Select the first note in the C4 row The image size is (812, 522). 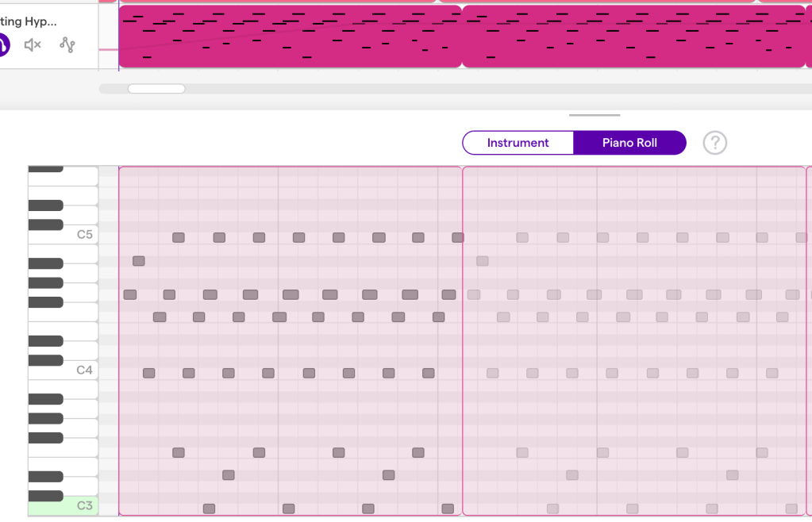(x=148, y=373)
